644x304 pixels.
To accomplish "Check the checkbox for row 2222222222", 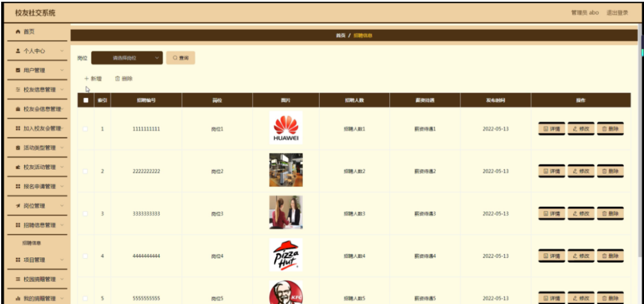I will click(x=85, y=171).
